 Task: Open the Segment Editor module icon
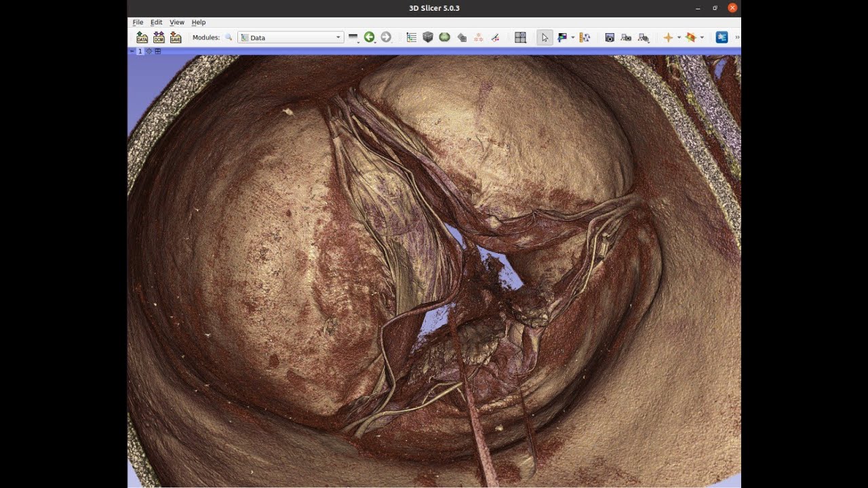point(495,37)
